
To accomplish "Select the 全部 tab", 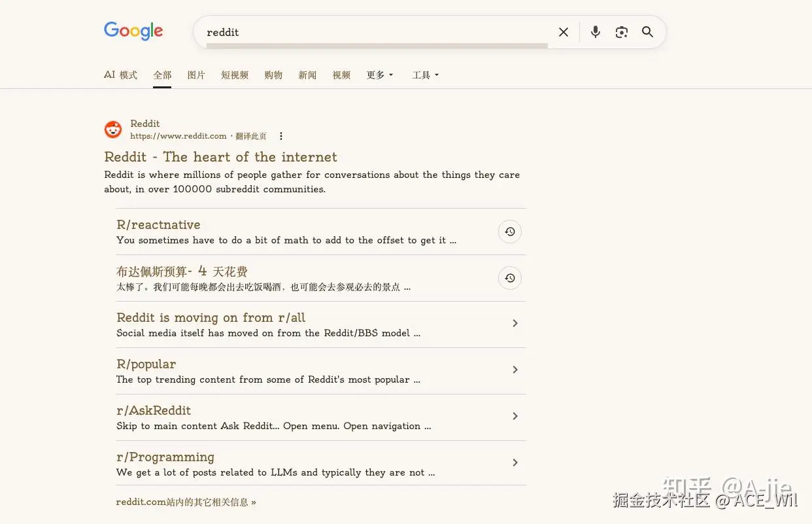I will (162, 75).
